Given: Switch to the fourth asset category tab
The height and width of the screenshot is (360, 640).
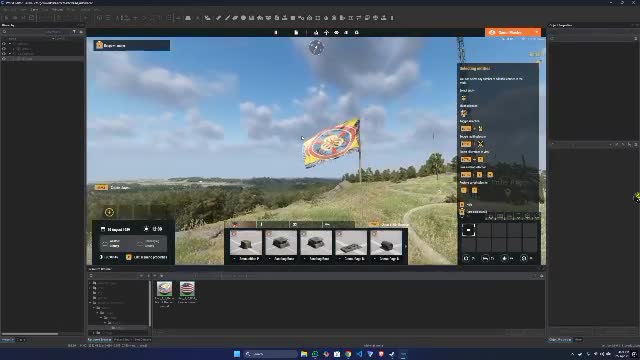Looking at the screenshot, I should click(x=338, y=224).
